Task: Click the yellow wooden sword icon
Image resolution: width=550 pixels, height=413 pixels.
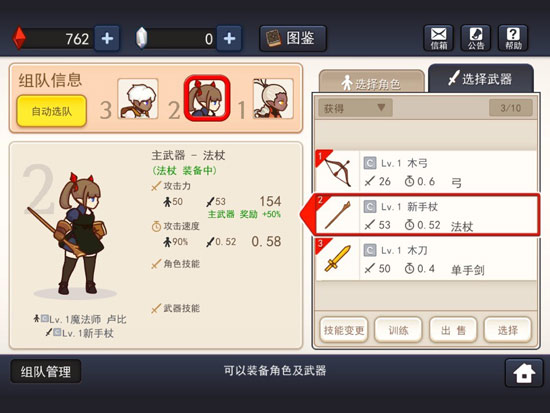Action: tap(337, 259)
